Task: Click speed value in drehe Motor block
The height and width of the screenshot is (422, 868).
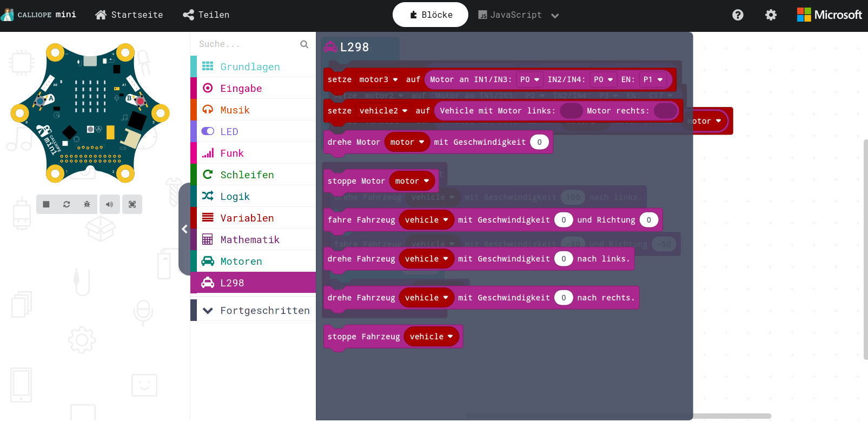Action: [539, 142]
